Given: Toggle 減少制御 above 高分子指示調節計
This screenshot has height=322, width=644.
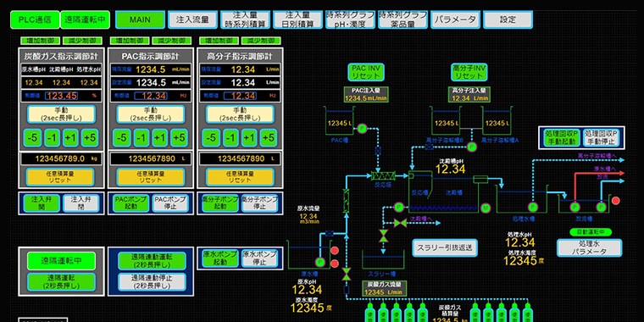Looking at the screenshot, I should click(x=261, y=41).
